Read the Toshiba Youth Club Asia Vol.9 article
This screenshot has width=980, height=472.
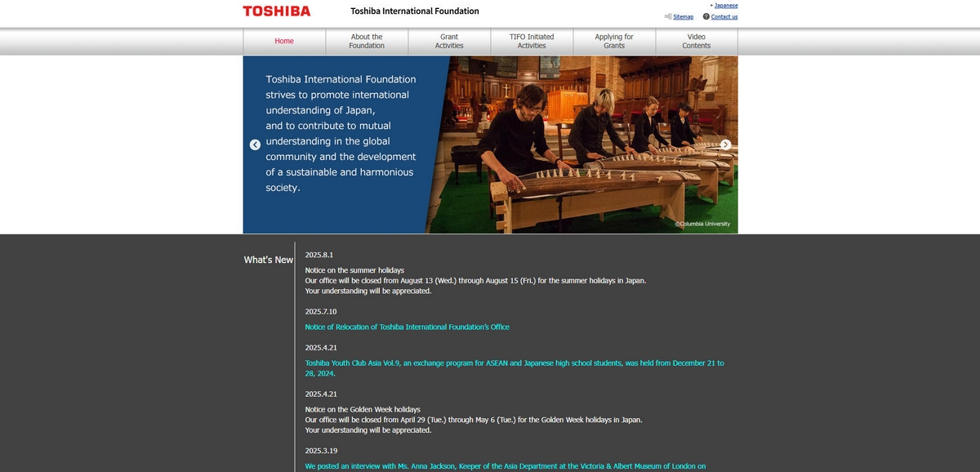tap(514, 363)
